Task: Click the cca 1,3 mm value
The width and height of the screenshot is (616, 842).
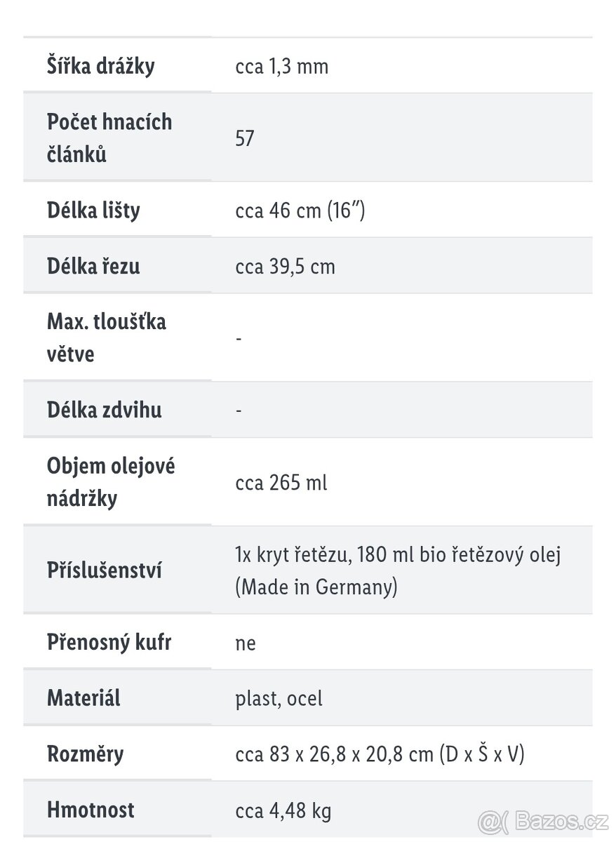Action: tap(282, 67)
